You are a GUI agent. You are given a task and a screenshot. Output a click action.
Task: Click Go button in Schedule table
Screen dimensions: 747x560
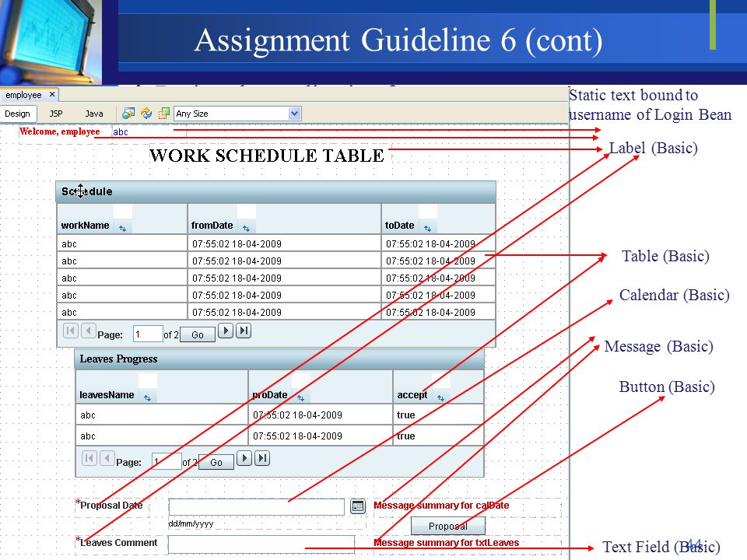pos(197,334)
